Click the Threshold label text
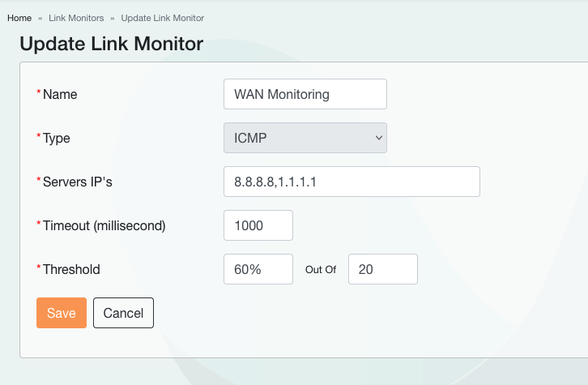 pyautogui.click(x=71, y=269)
